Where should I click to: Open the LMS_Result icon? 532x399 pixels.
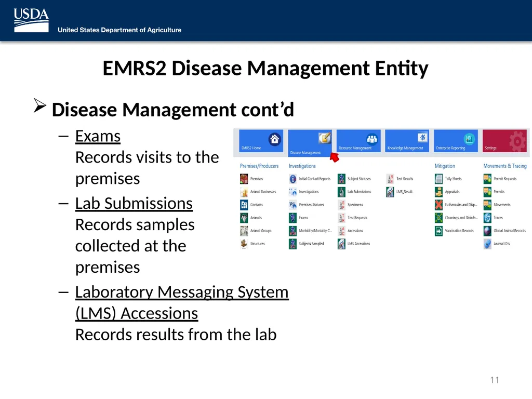pyautogui.click(x=390, y=192)
